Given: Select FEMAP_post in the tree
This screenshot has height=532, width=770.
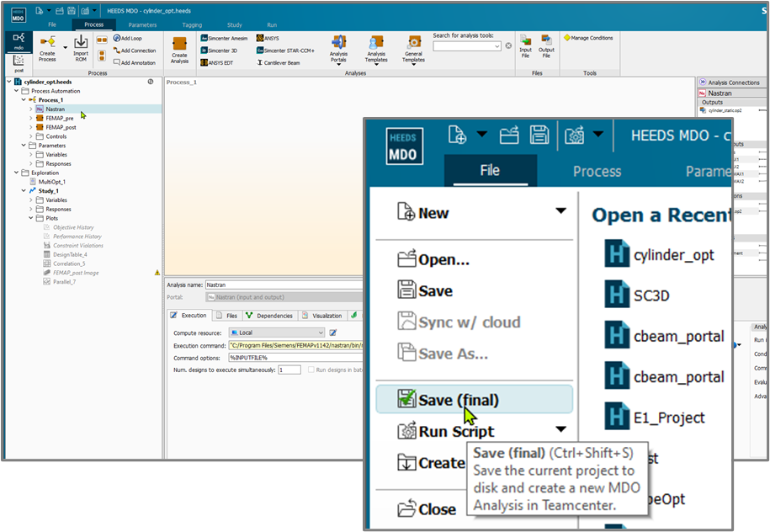Looking at the screenshot, I should pyautogui.click(x=57, y=127).
